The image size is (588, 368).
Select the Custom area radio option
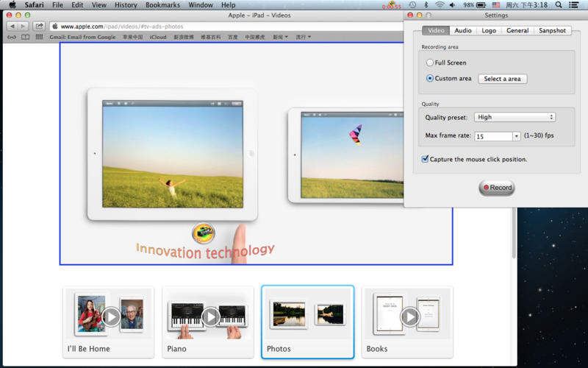click(x=431, y=79)
